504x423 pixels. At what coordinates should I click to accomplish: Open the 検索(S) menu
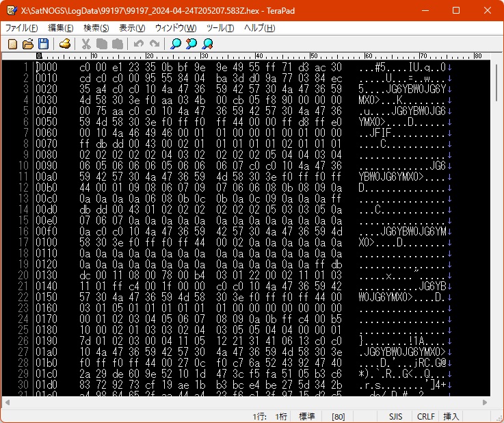[96, 28]
